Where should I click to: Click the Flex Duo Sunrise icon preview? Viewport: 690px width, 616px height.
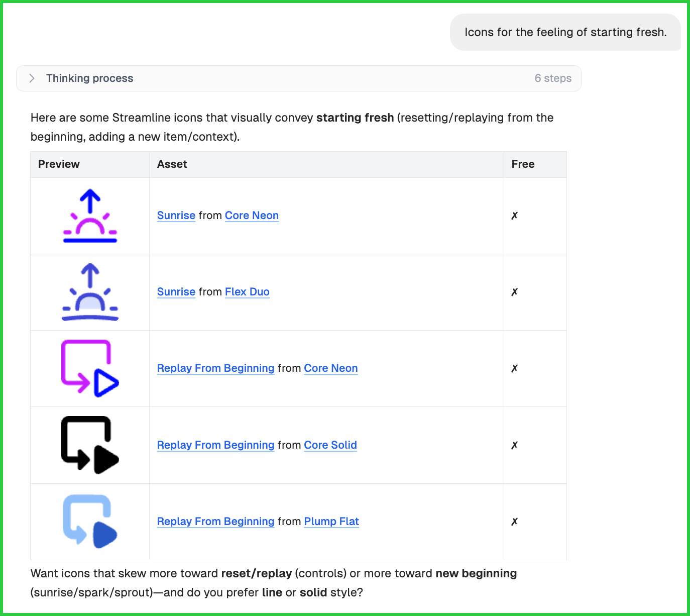click(90, 292)
